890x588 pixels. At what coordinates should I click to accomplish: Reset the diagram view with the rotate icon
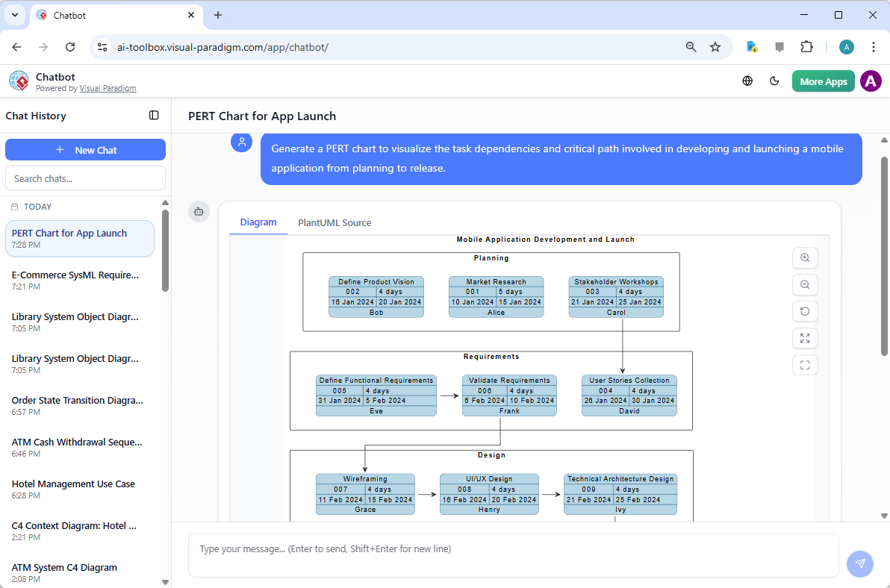805,311
